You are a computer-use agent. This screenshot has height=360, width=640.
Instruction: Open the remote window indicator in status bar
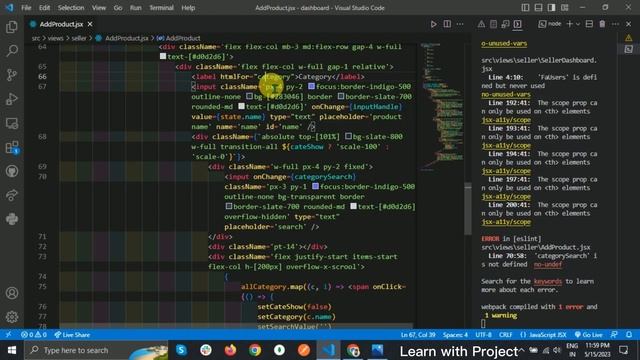point(8,335)
